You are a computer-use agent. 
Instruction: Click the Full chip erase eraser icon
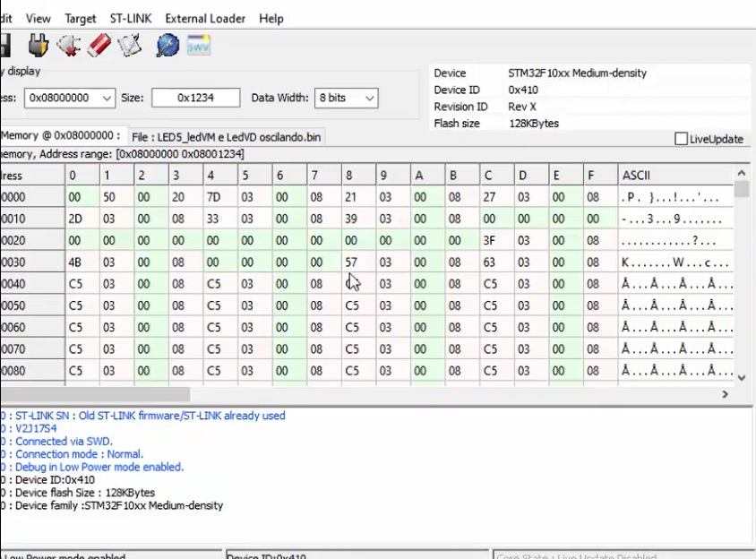click(99, 45)
